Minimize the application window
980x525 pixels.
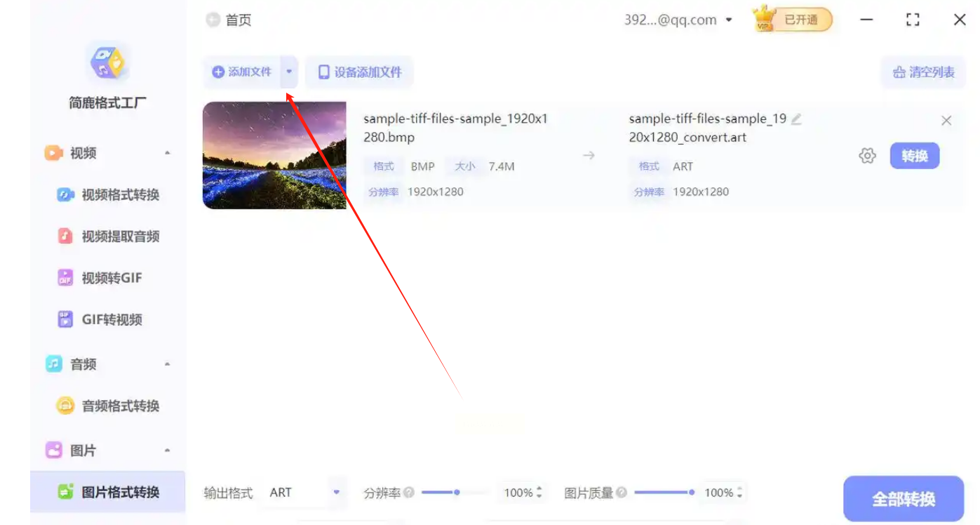(x=867, y=20)
